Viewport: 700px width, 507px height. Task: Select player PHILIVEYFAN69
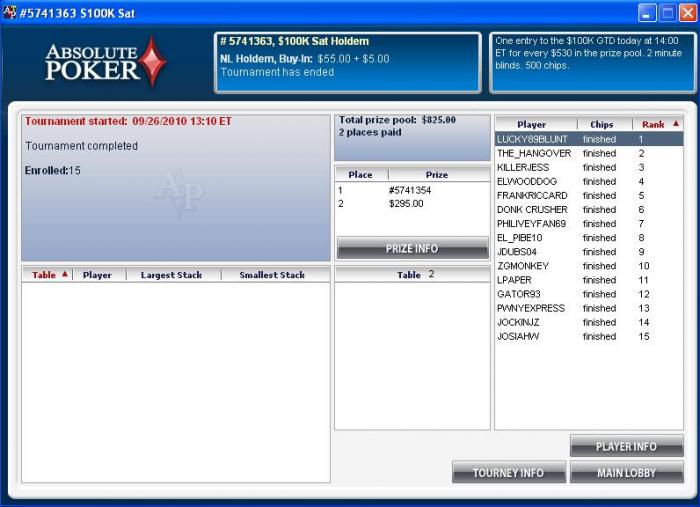click(589, 224)
